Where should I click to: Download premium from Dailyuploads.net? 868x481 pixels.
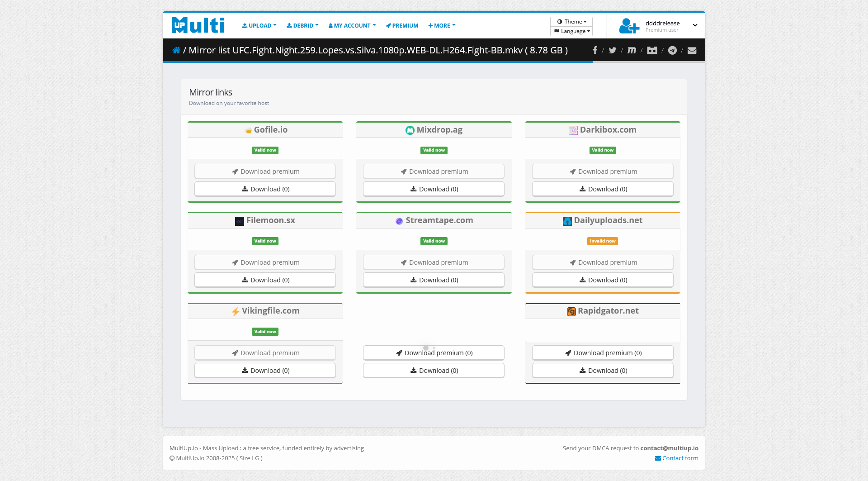click(x=603, y=262)
